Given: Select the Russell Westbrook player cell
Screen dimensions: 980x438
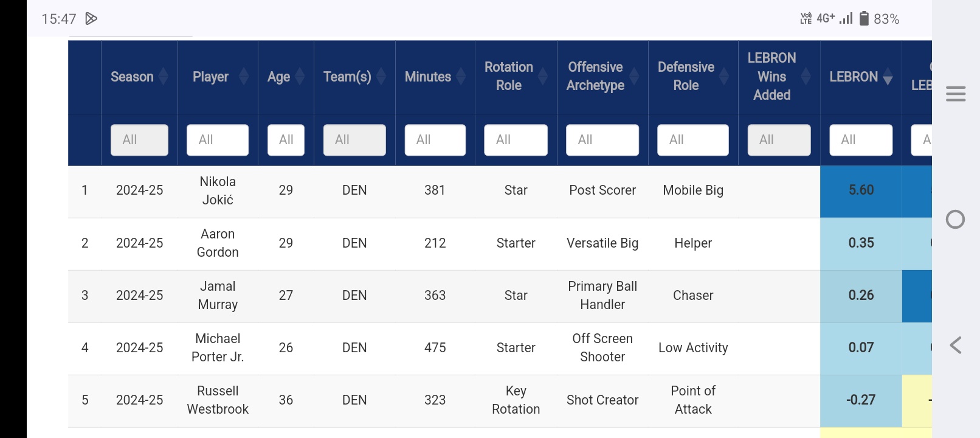Looking at the screenshot, I should coord(218,400).
